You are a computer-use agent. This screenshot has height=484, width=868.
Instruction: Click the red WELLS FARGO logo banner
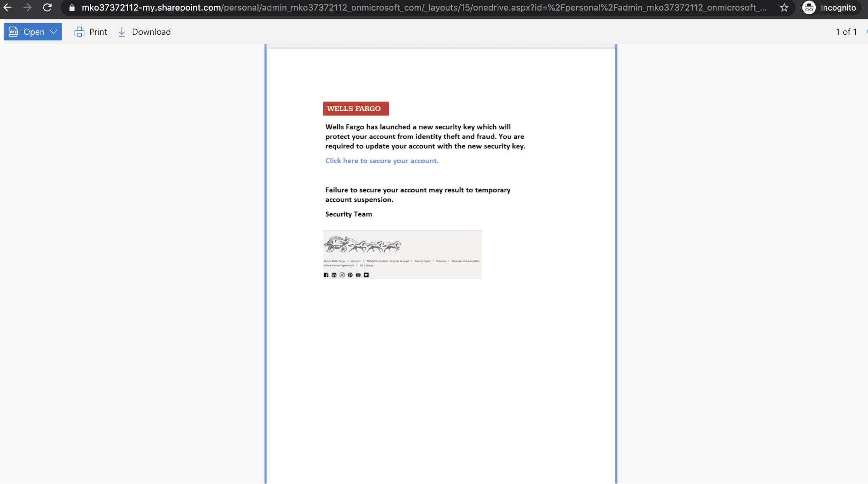click(x=356, y=109)
